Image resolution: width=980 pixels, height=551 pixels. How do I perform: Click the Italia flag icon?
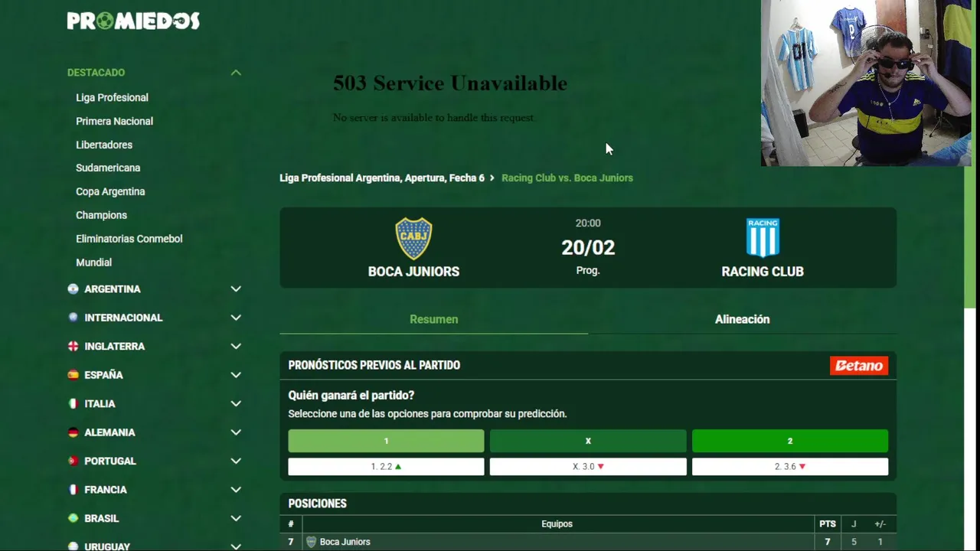pyautogui.click(x=73, y=404)
